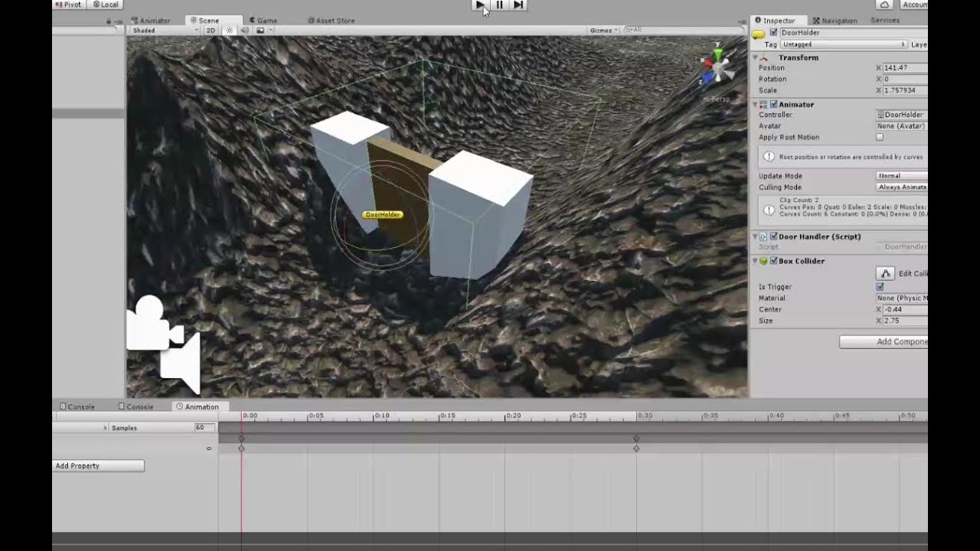Click the Step forward button
Screen dimensions: 980x551
[x=518, y=5]
